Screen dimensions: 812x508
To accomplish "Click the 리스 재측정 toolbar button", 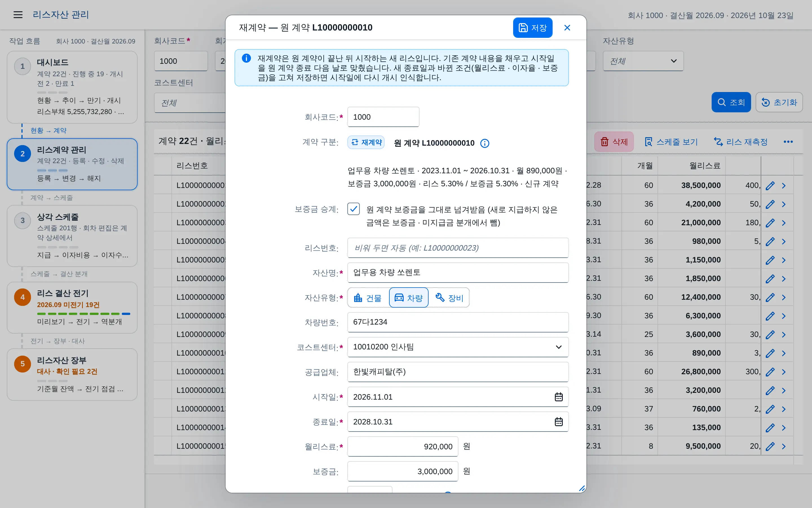I will click(741, 142).
